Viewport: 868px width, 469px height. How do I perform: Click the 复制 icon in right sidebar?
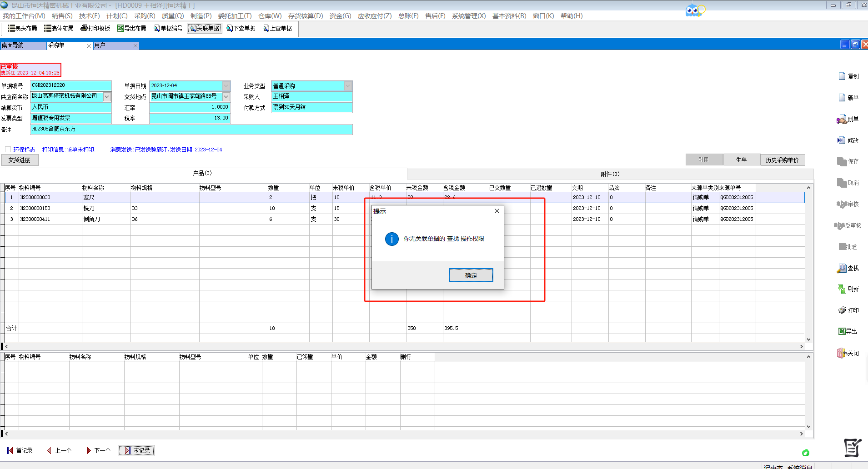pyautogui.click(x=842, y=76)
